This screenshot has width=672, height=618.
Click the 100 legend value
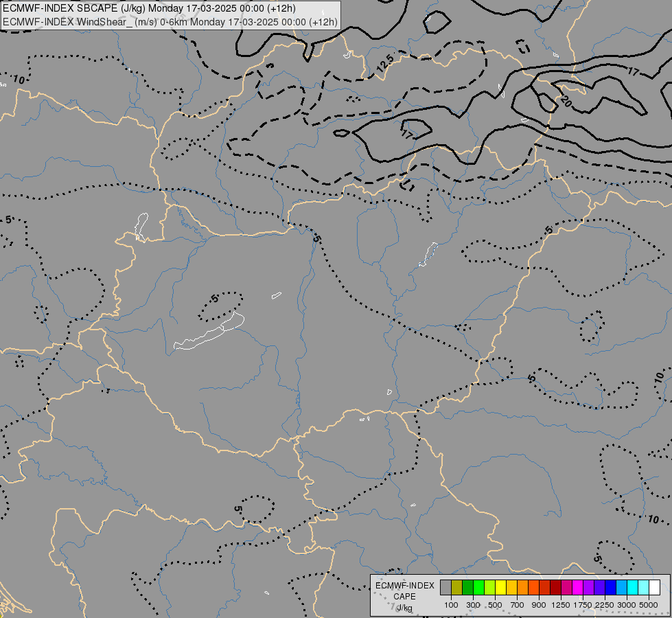click(x=451, y=605)
